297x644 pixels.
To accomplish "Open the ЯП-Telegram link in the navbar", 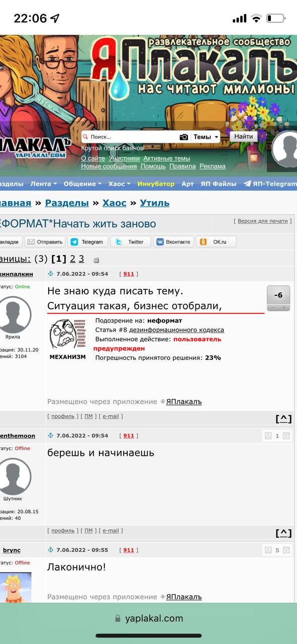I will pos(270,184).
